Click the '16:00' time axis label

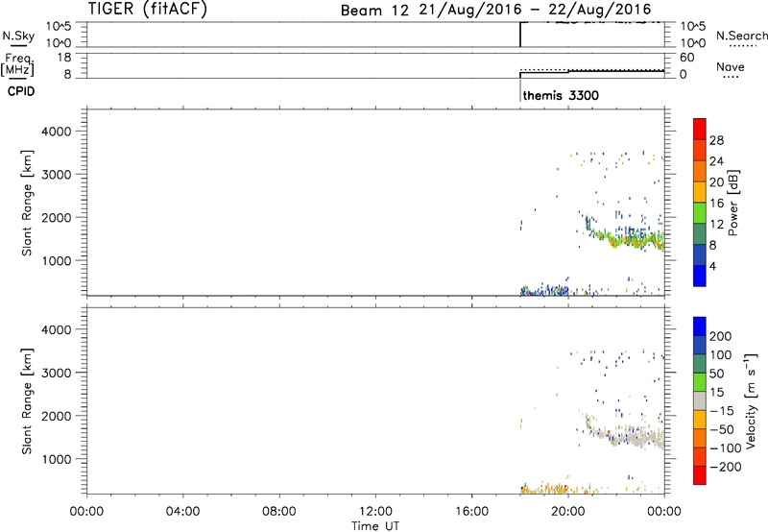click(471, 512)
